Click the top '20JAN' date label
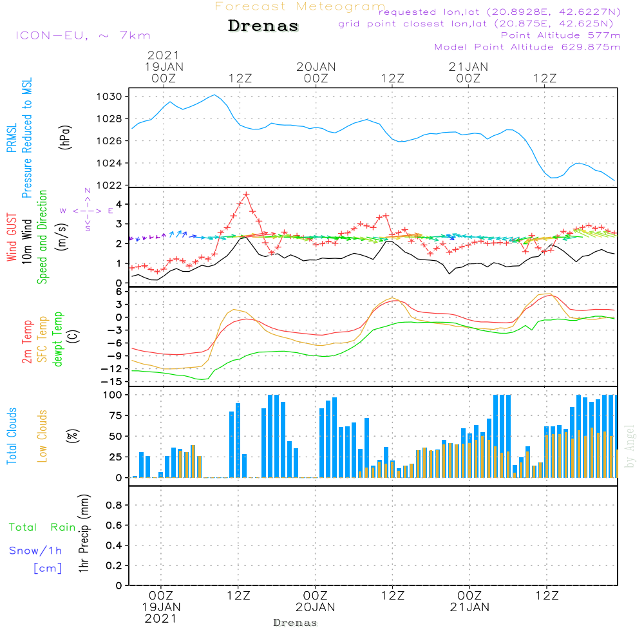 tap(316, 67)
